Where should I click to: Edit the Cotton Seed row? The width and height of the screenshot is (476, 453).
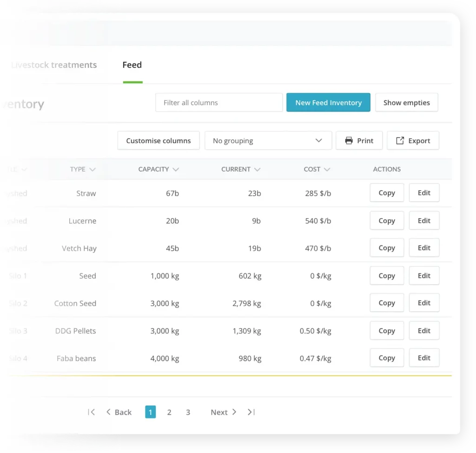coord(424,303)
